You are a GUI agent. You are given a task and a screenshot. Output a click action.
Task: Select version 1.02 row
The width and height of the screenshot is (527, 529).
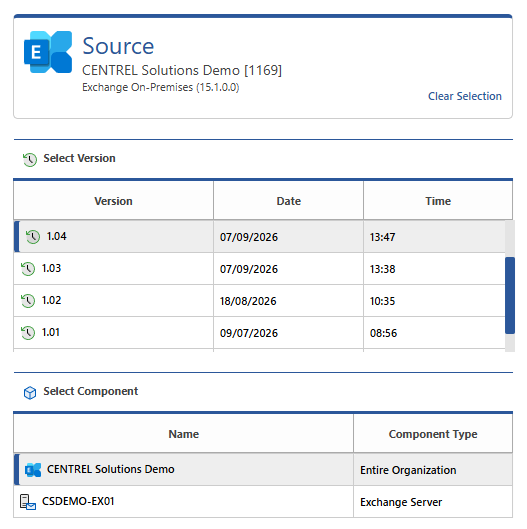pos(259,301)
